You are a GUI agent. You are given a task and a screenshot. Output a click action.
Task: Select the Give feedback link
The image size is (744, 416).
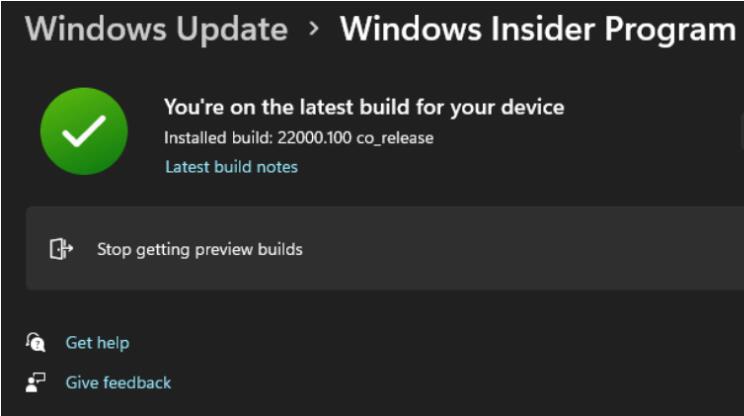pos(118,382)
